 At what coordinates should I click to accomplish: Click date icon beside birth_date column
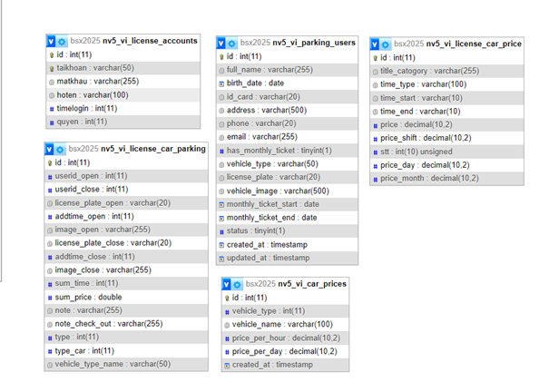point(221,83)
